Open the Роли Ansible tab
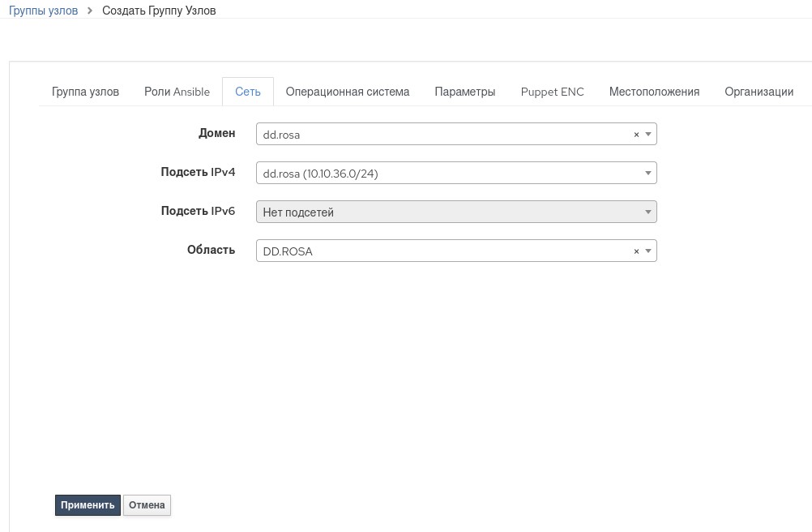This screenshot has height=532, width=812. pyautogui.click(x=177, y=92)
